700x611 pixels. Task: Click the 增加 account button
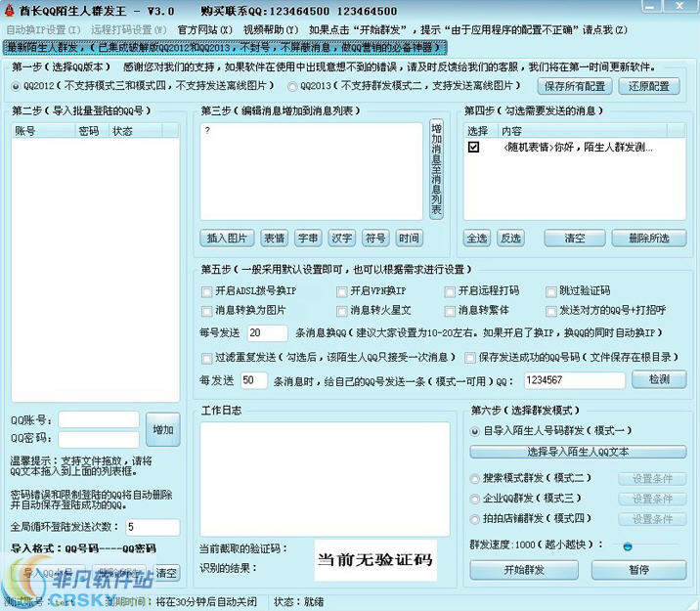tap(163, 429)
